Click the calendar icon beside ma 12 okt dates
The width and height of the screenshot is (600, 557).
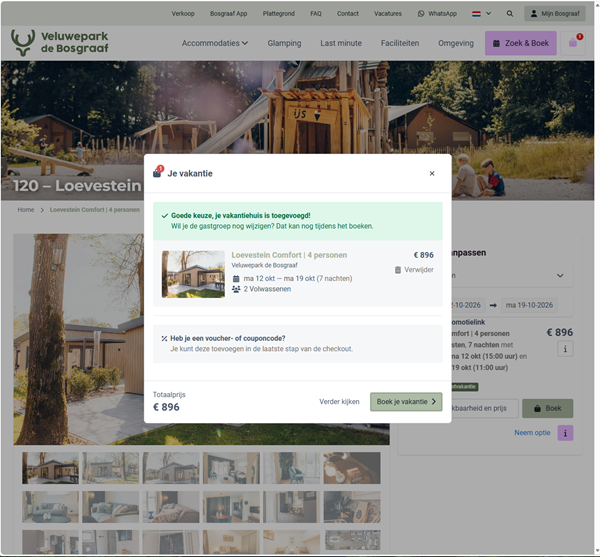click(236, 278)
